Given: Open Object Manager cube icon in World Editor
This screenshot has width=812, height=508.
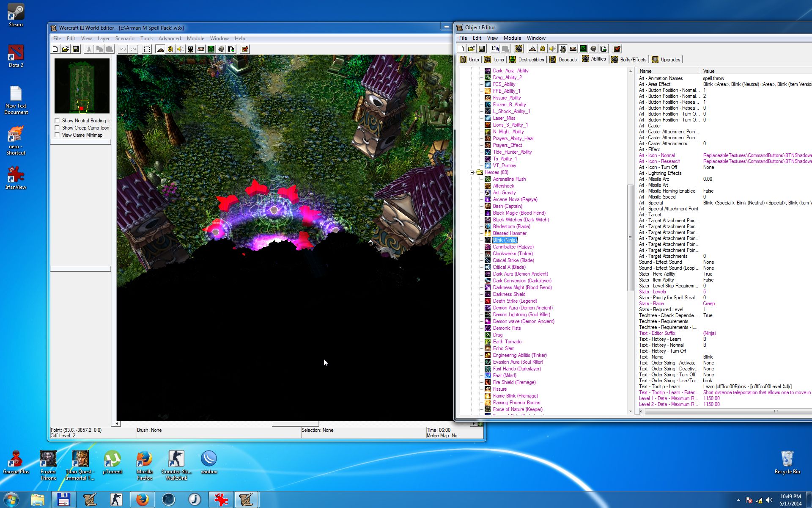Looking at the screenshot, I should click(x=221, y=49).
